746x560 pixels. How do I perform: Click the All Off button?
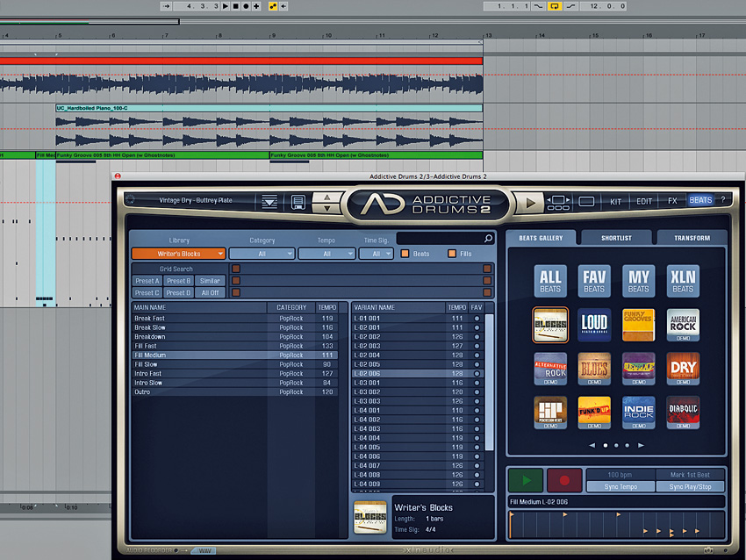[210, 292]
